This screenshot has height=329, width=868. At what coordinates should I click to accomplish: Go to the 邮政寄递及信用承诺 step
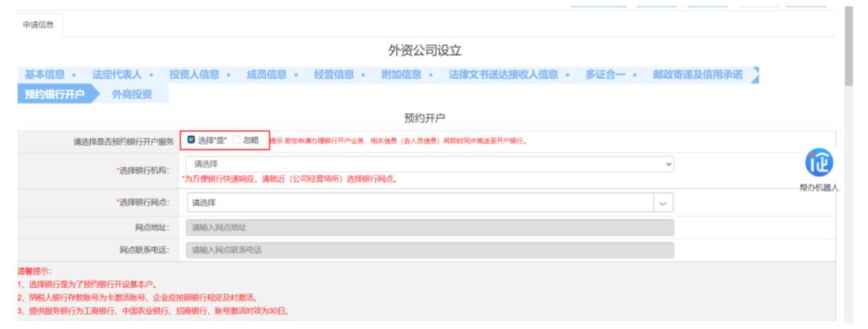coord(698,75)
